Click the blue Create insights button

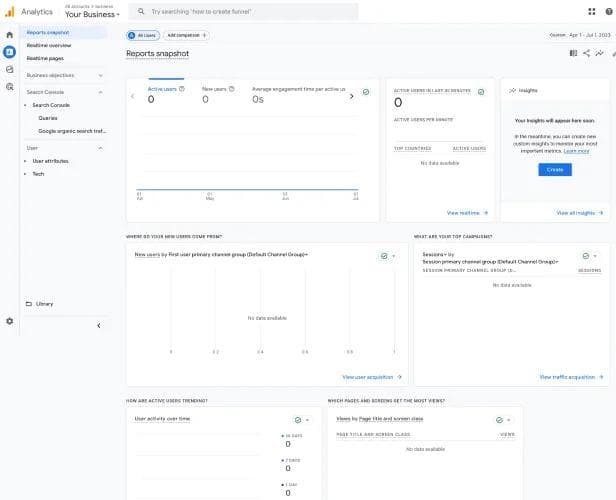click(555, 169)
